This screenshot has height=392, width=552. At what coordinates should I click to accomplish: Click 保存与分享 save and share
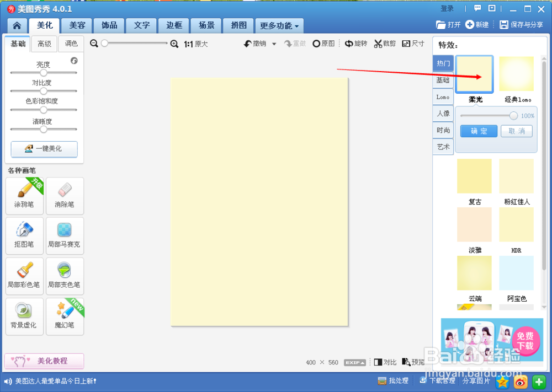pyautogui.click(x=522, y=25)
